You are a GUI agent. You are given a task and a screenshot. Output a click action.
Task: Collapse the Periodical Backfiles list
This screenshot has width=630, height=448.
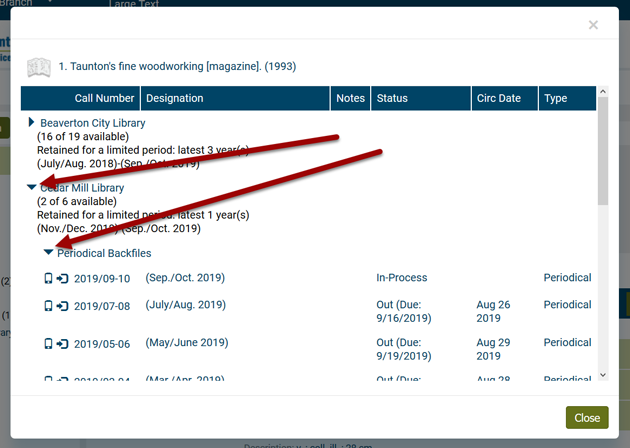click(48, 252)
